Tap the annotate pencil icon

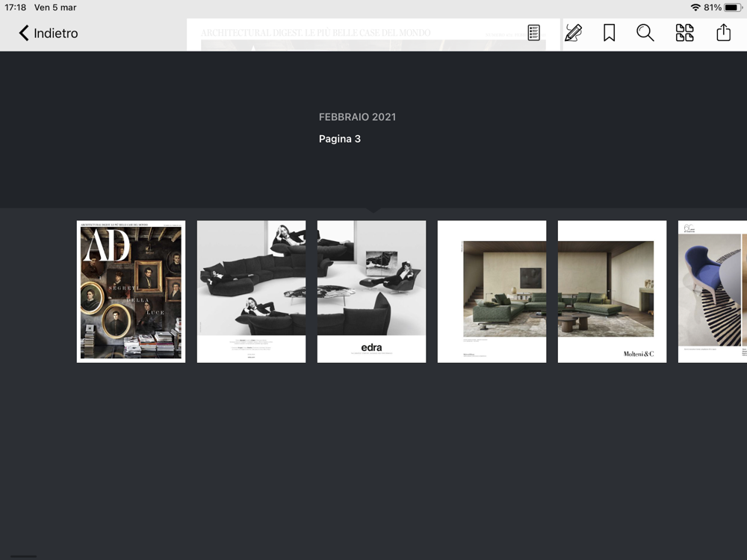[x=574, y=33]
